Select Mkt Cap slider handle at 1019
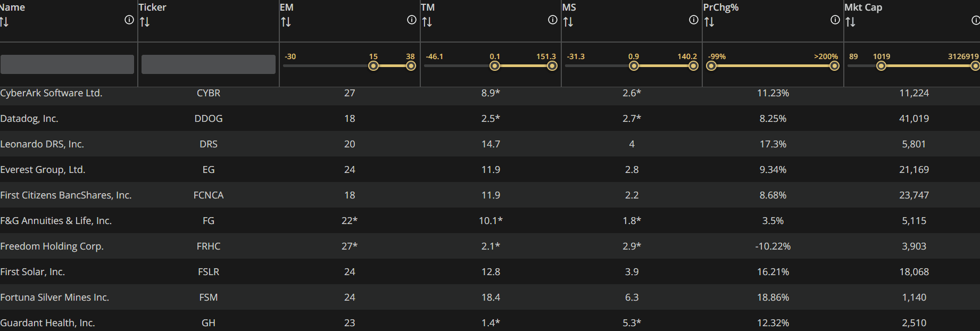 [882, 66]
